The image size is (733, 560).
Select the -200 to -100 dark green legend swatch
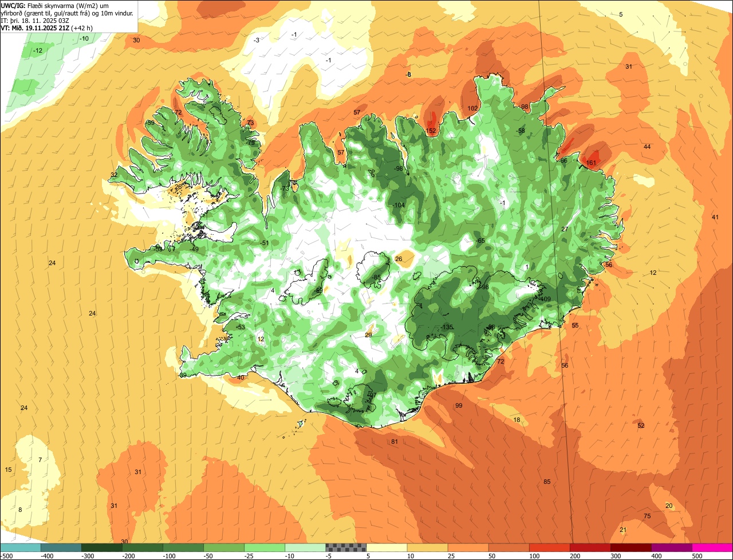pos(143,547)
